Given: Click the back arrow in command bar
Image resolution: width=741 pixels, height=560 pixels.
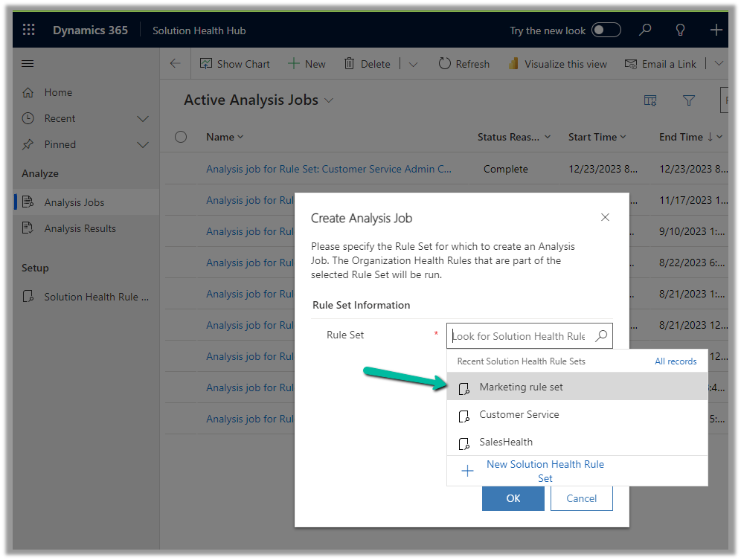Looking at the screenshot, I should click(x=176, y=64).
